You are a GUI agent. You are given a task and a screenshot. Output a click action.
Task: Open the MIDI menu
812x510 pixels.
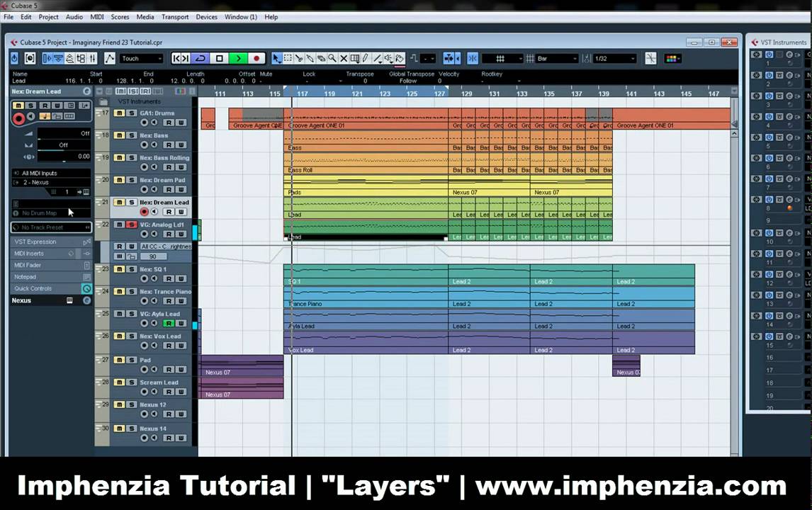click(97, 17)
